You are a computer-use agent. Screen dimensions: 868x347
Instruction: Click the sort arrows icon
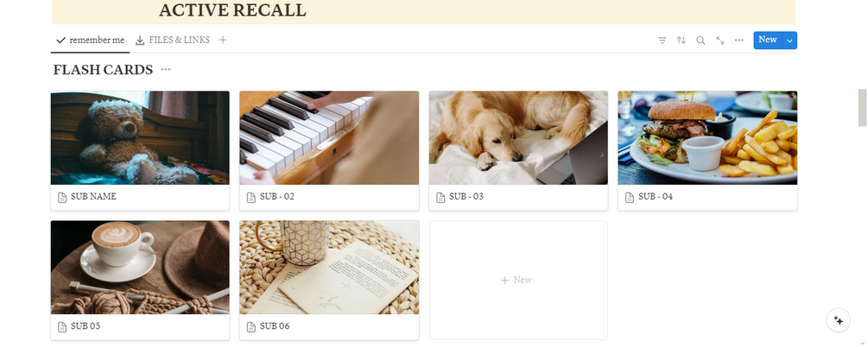pos(681,41)
